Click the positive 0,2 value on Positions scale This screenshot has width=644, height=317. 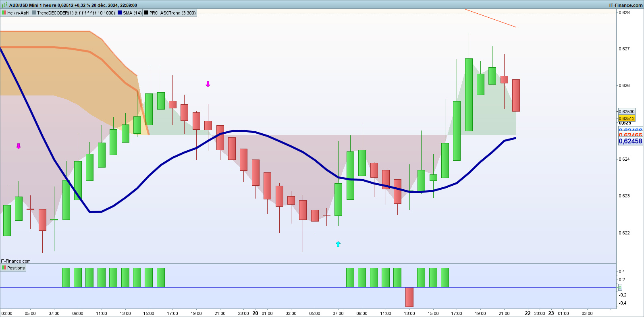coord(622,280)
